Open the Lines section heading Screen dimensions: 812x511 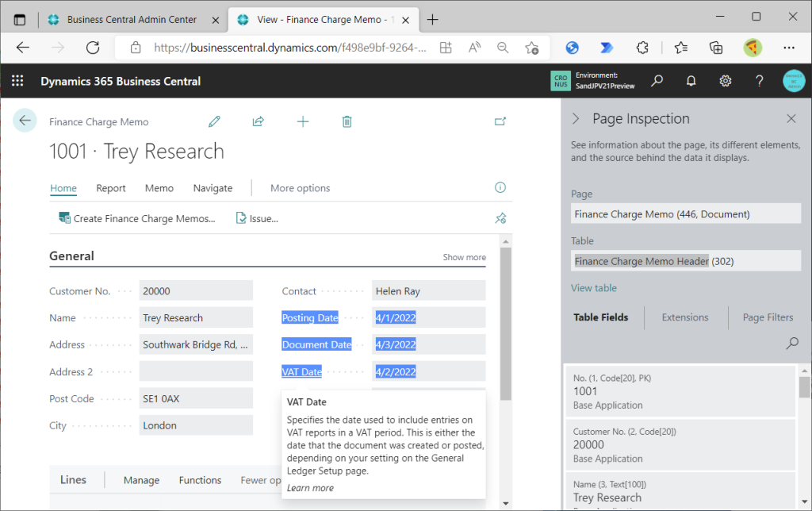click(x=73, y=480)
